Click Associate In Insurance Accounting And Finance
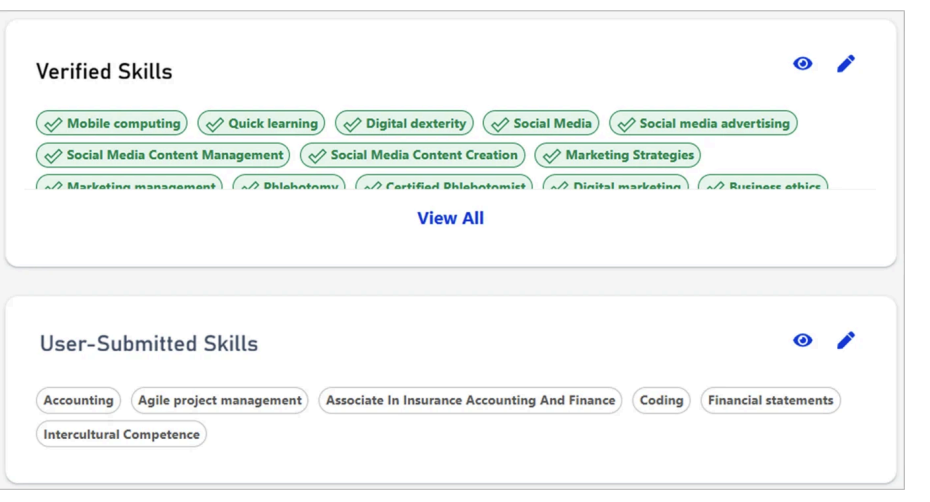The image size is (930, 502). tap(470, 401)
